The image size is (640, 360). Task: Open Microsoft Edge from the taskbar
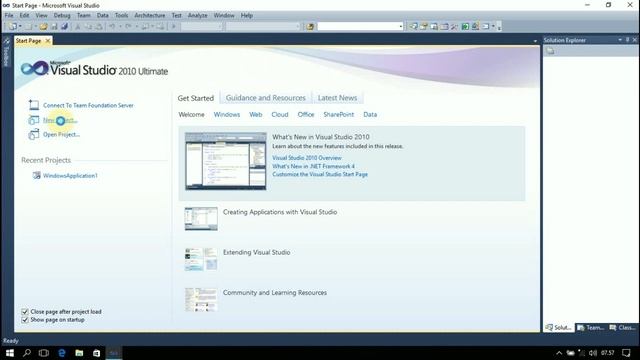tap(62, 353)
